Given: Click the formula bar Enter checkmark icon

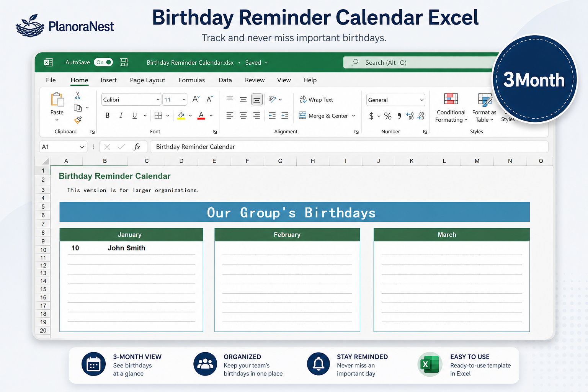Looking at the screenshot, I should [121, 147].
